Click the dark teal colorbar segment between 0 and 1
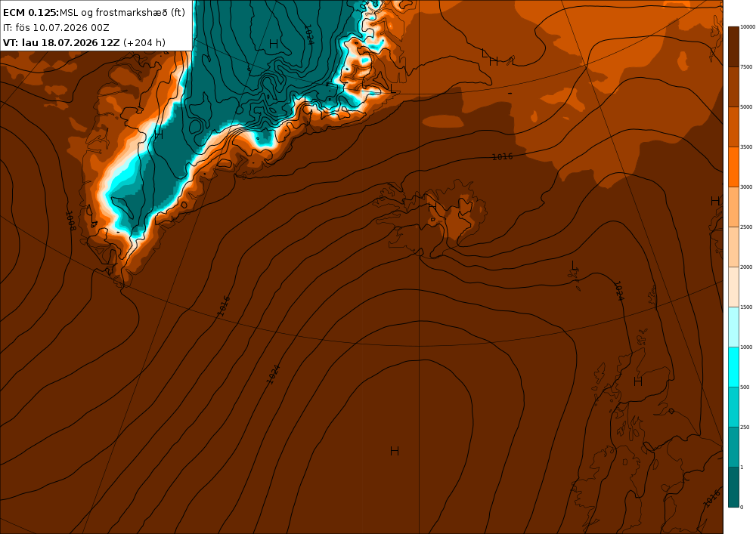The width and height of the screenshot is (756, 534). pyautogui.click(x=733, y=487)
